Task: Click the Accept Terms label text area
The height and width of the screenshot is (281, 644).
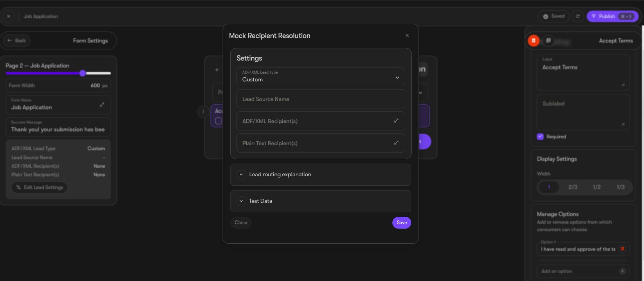Action: coord(583,72)
